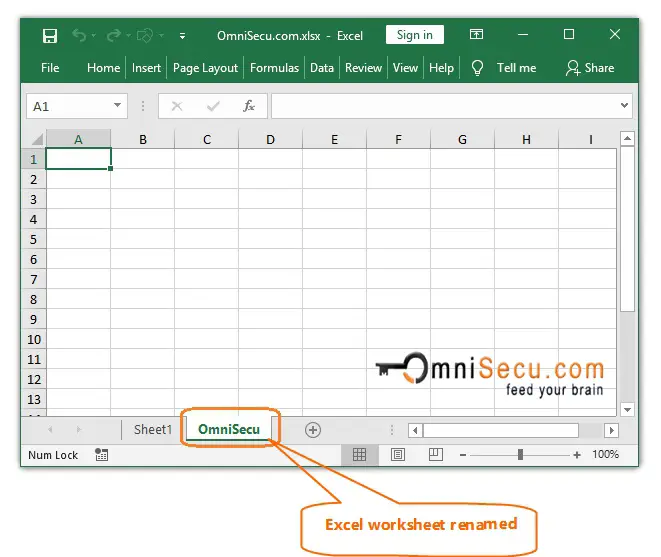Click the Enter checkmark formula icon

(x=213, y=106)
